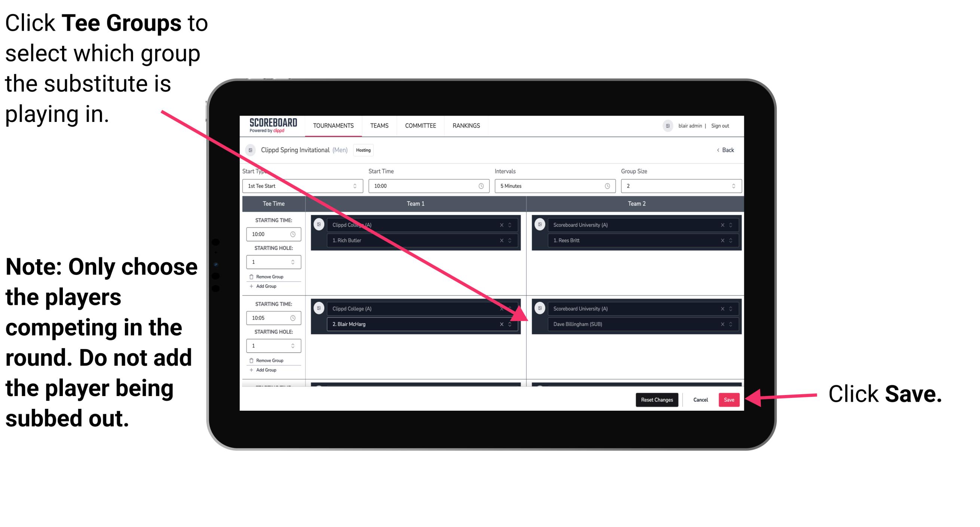Click the Save button
The width and height of the screenshot is (980, 527).
coord(729,398)
